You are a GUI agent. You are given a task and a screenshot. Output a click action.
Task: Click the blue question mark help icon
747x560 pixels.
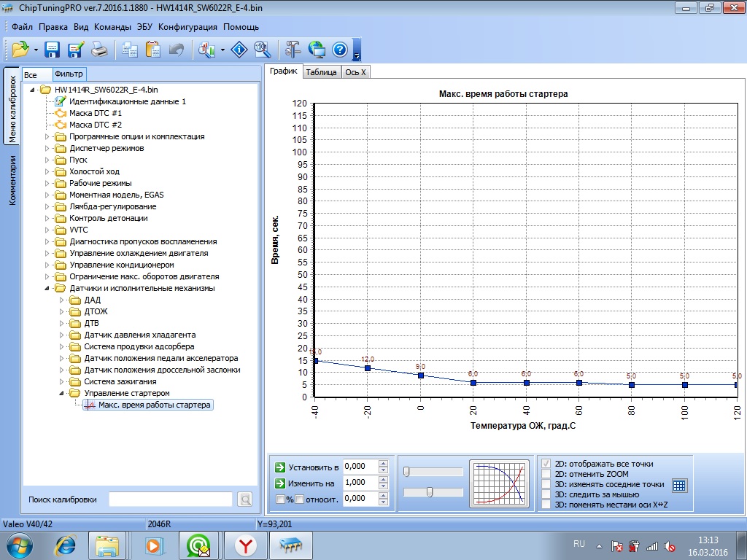pyautogui.click(x=339, y=50)
